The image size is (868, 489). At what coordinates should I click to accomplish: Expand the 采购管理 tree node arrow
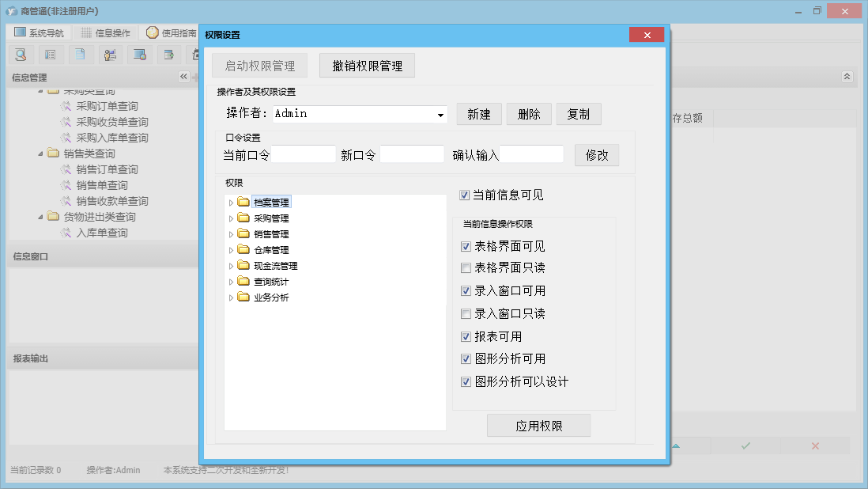(x=231, y=218)
